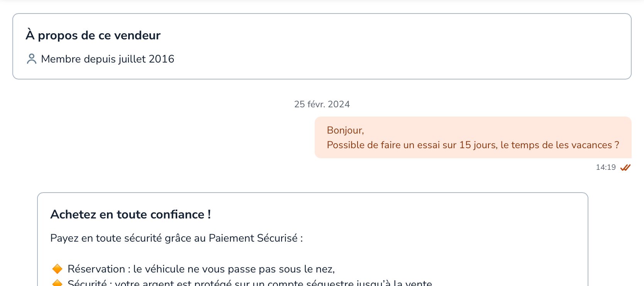Click the 25 févr. 2024 date separator
Screen dimensions: 644x286
[322, 104]
